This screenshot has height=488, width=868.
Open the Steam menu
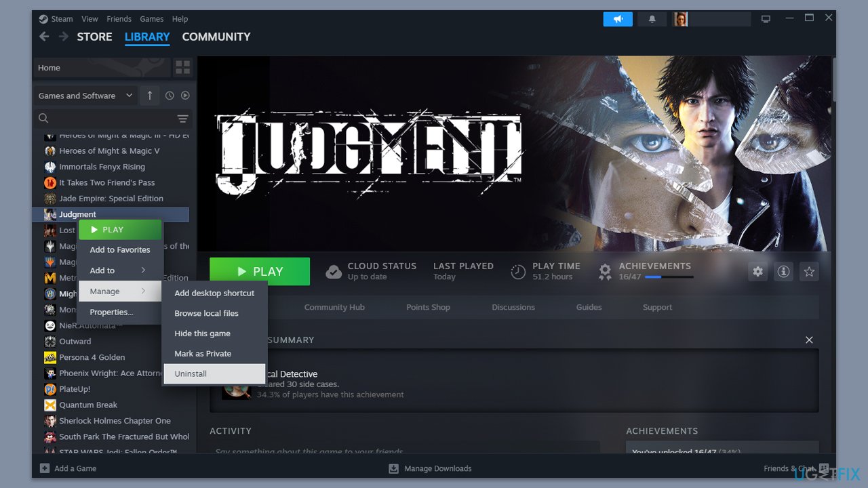click(62, 19)
